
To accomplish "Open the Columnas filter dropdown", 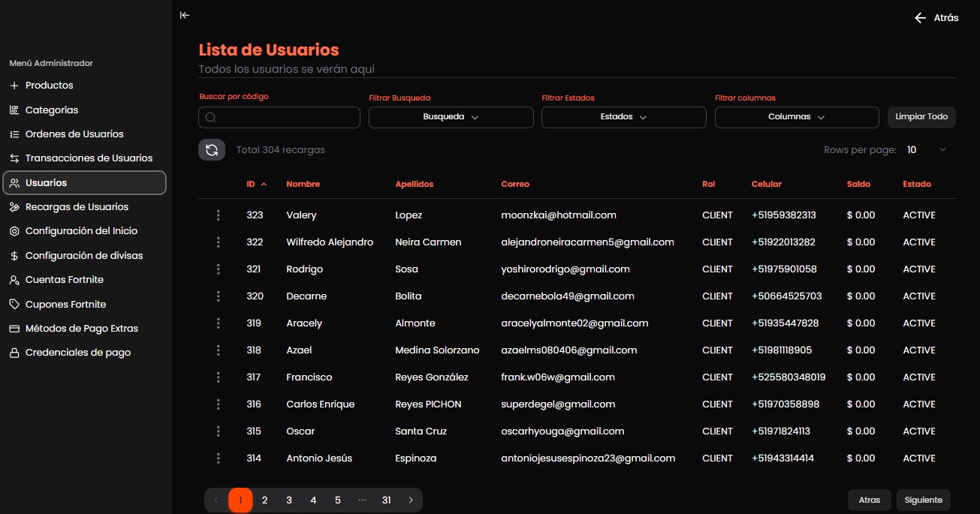I will [x=797, y=117].
